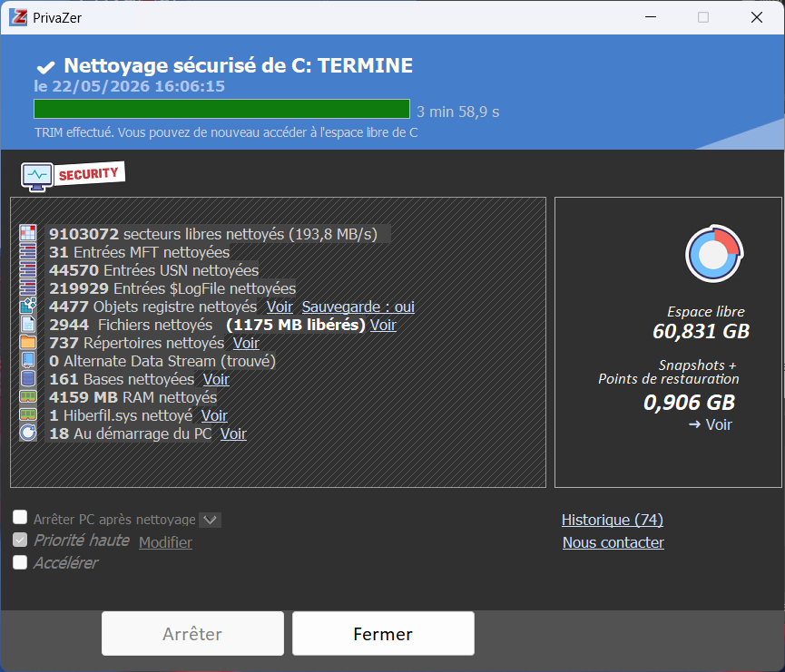This screenshot has height=672, width=785.
Task: Click the Hiberfil.sys memory icon
Action: point(28,414)
